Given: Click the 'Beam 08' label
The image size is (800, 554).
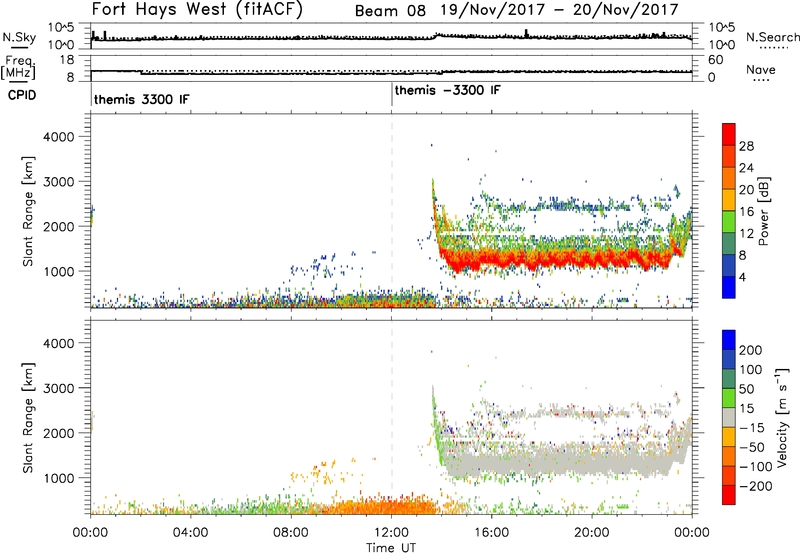Looking at the screenshot, I should click(390, 10).
